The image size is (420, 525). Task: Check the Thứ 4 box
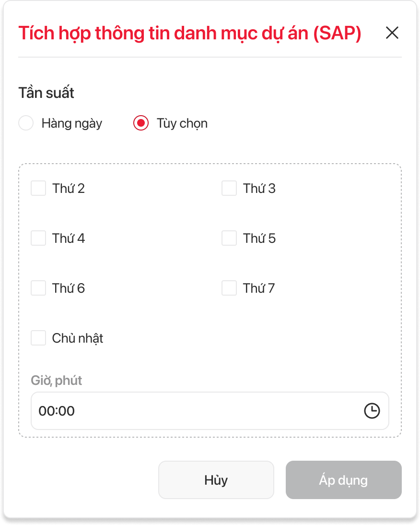point(38,238)
